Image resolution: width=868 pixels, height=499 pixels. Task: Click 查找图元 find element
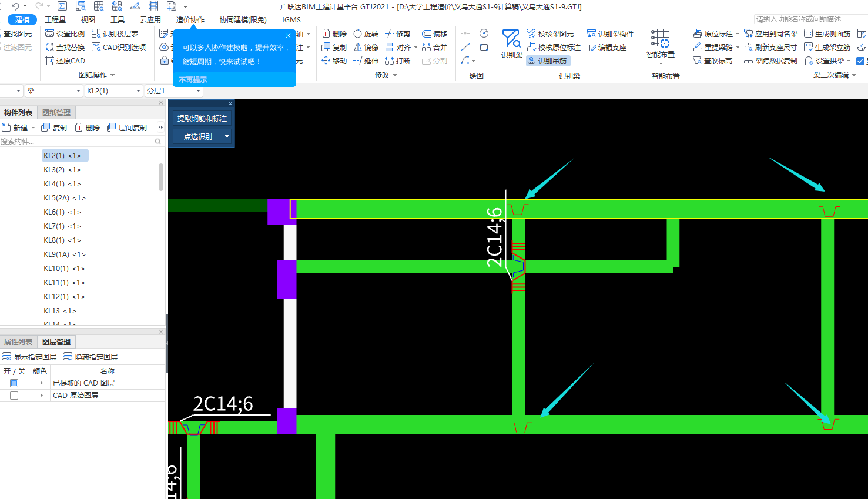(x=16, y=34)
